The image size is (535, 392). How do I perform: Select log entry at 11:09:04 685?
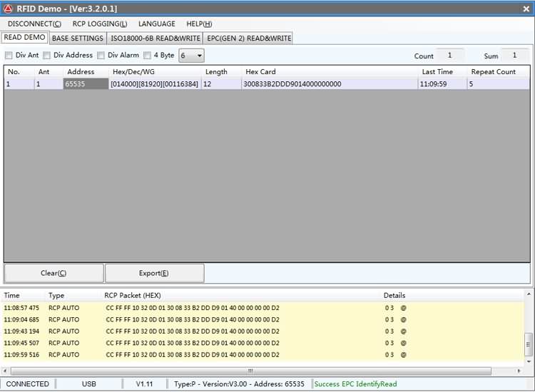(x=263, y=320)
